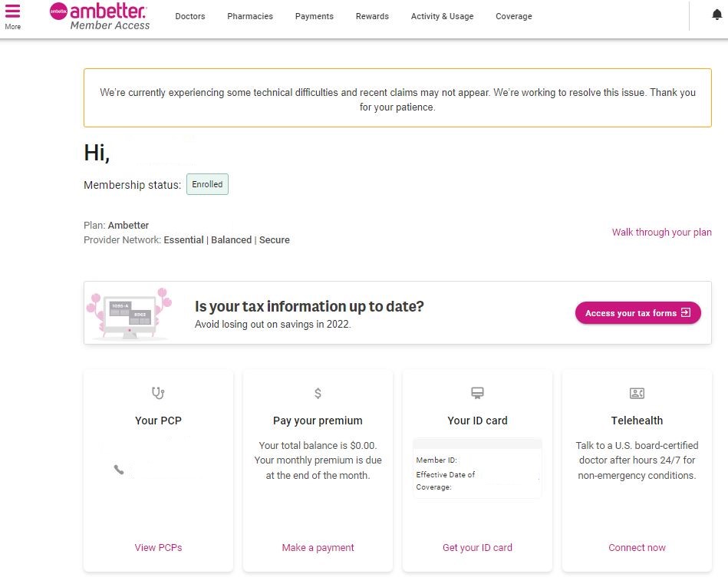Select the Rewards menu item

372,16
